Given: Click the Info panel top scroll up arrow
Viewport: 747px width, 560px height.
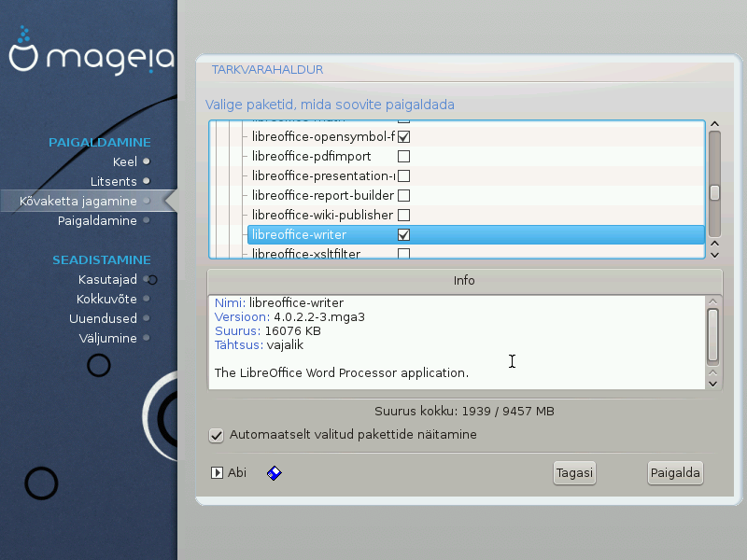Looking at the screenshot, I should (x=712, y=301).
